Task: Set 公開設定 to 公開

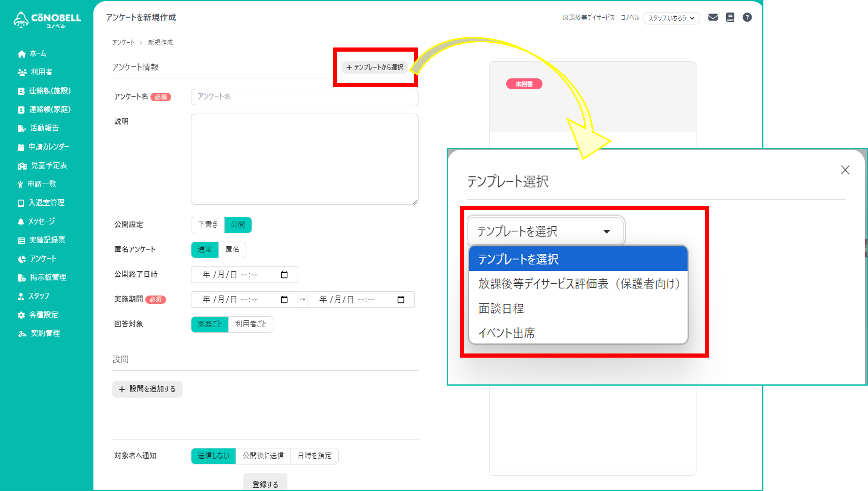Action: pos(238,225)
